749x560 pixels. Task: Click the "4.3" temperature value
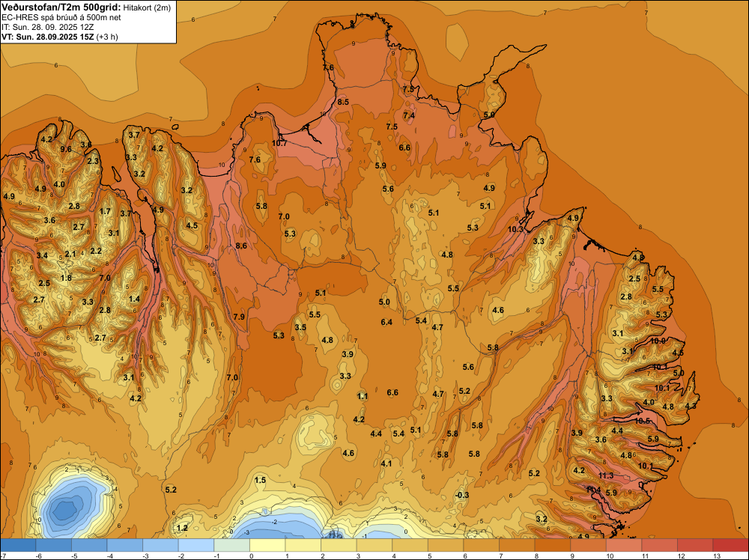(691, 407)
